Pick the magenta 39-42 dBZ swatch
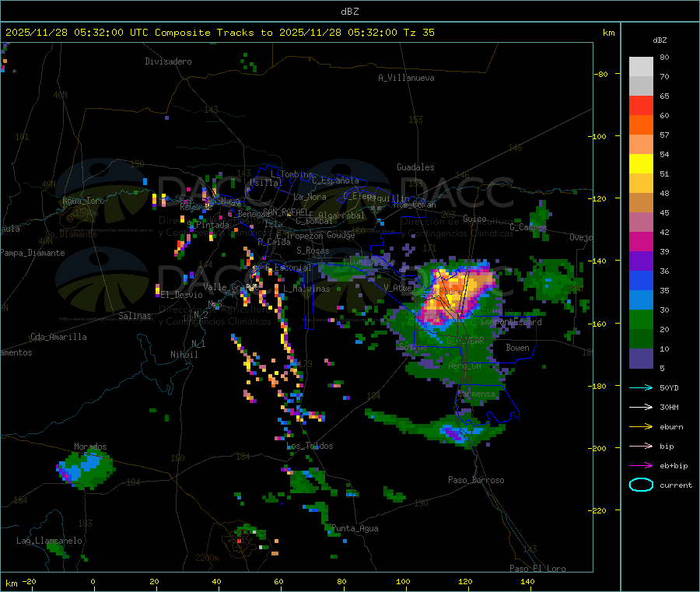The width and height of the screenshot is (700, 592). 641,241
